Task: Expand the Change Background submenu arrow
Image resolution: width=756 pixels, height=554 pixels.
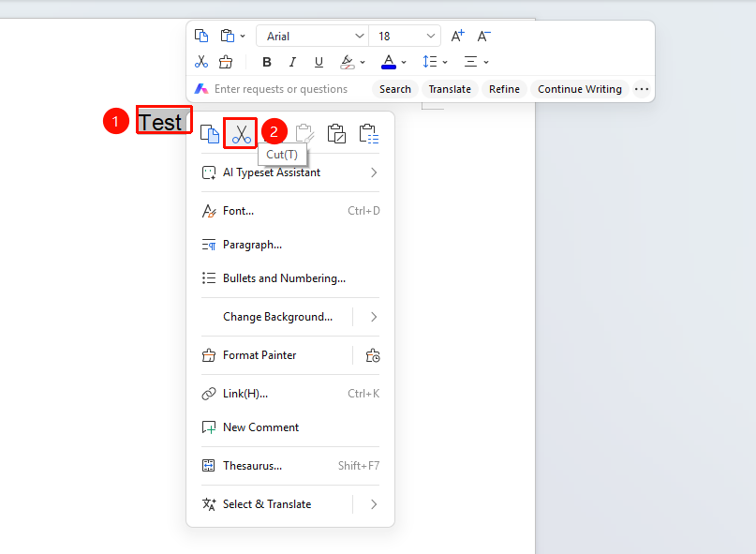Action: pyautogui.click(x=374, y=317)
